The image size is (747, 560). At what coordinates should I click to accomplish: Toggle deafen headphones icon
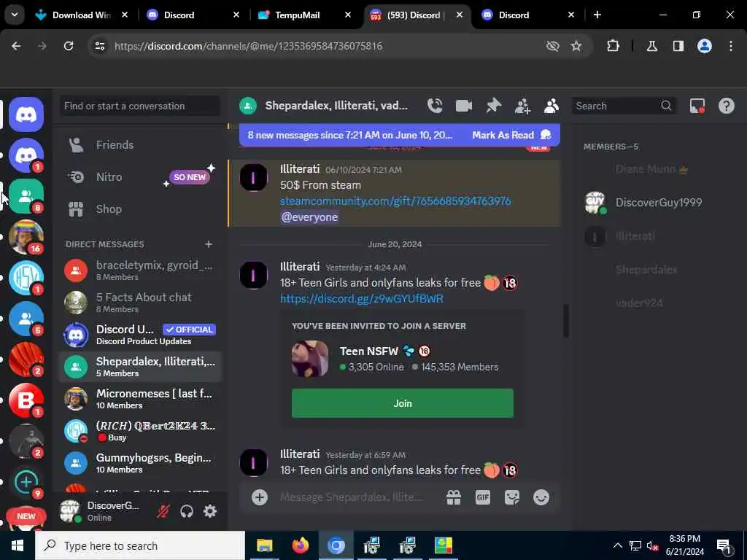pyautogui.click(x=186, y=511)
